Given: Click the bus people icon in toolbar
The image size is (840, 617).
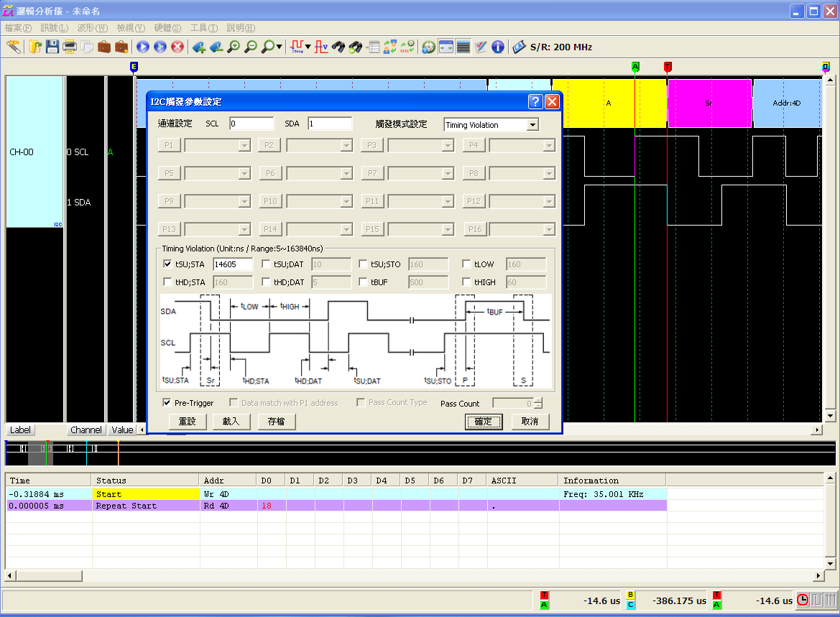Looking at the screenshot, I should (x=390, y=47).
